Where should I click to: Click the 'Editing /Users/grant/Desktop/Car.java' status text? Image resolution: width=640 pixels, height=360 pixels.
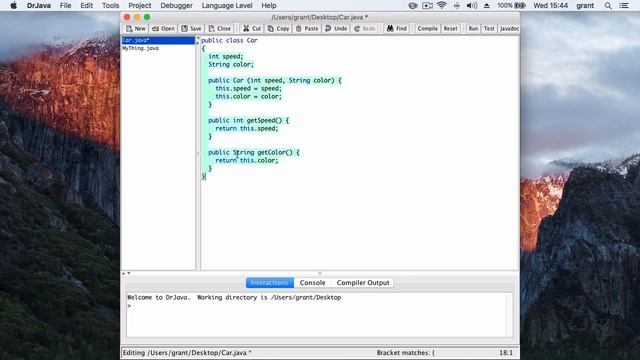coord(187,353)
